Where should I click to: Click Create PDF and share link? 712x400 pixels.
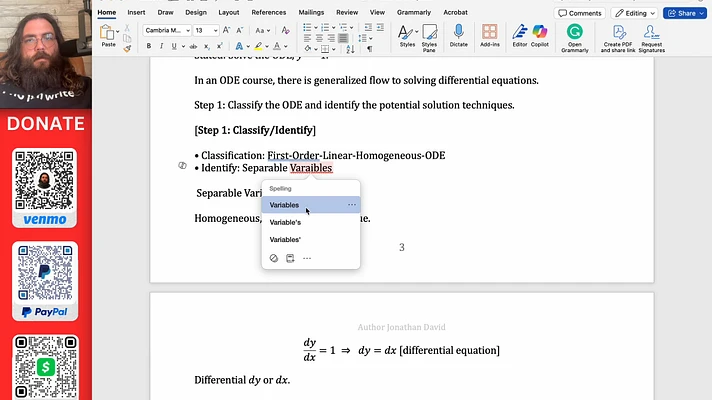[618, 38]
